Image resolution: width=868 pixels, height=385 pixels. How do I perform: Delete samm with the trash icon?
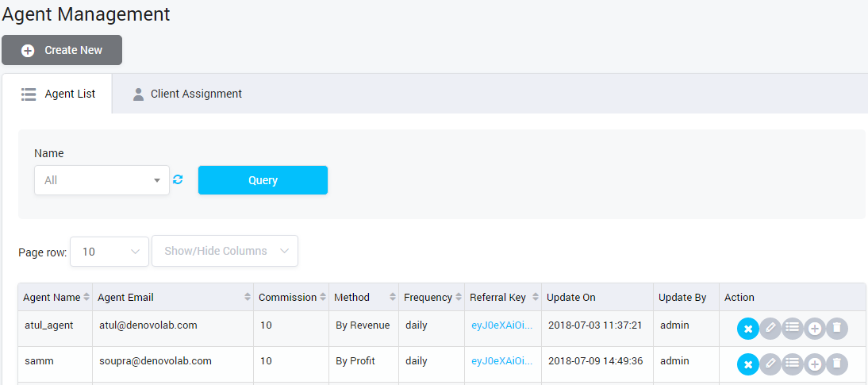pos(836,364)
